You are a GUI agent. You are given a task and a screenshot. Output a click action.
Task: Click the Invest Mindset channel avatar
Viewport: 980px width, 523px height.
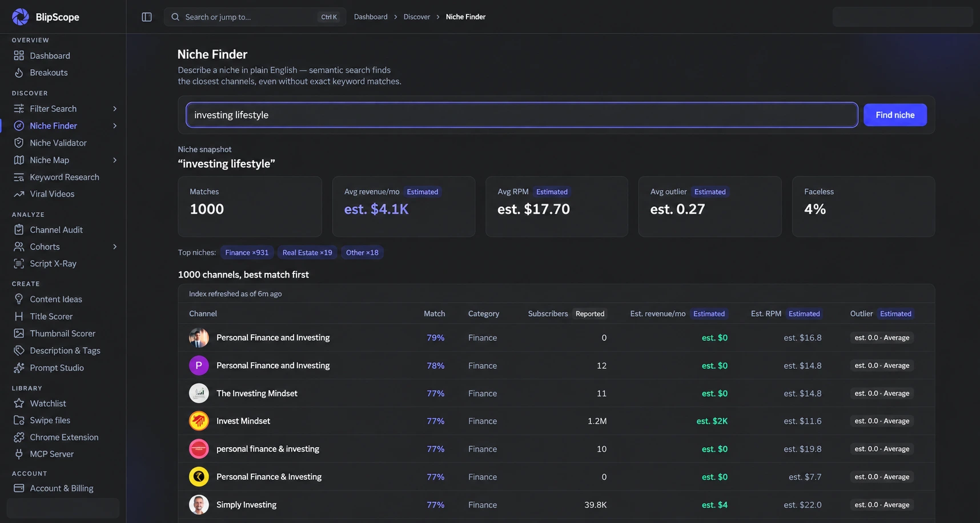(x=199, y=421)
